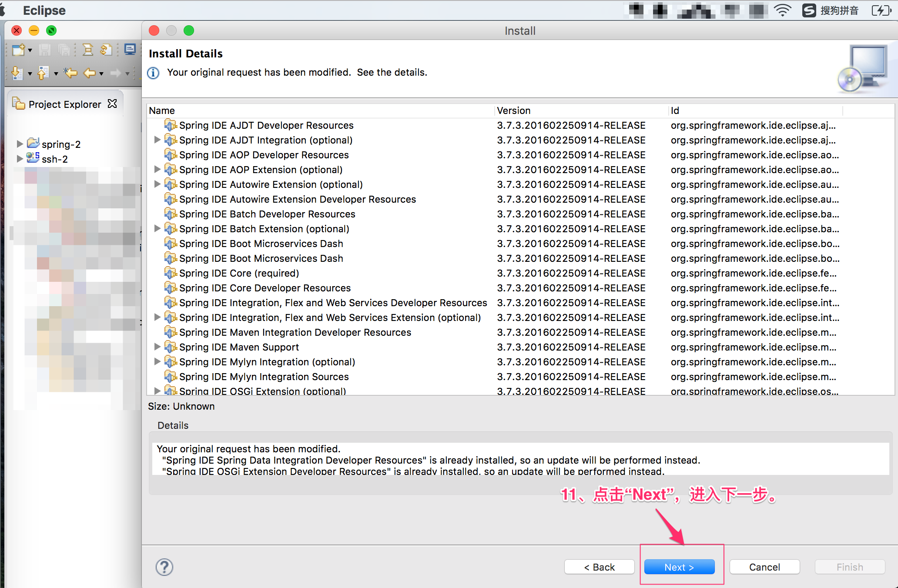Open the Back history dropdown arrow
The height and width of the screenshot is (588, 898).
coord(101,73)
